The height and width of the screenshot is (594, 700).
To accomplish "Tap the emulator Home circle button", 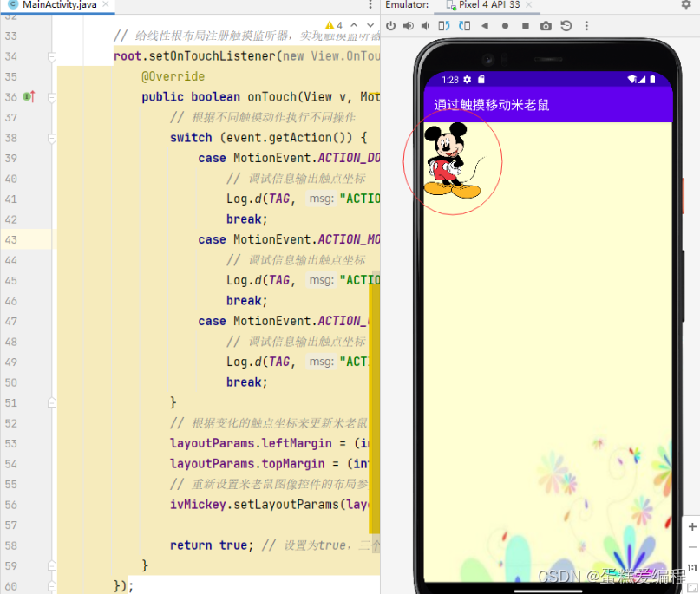I will pyautogui.click(x=505, y=26).
